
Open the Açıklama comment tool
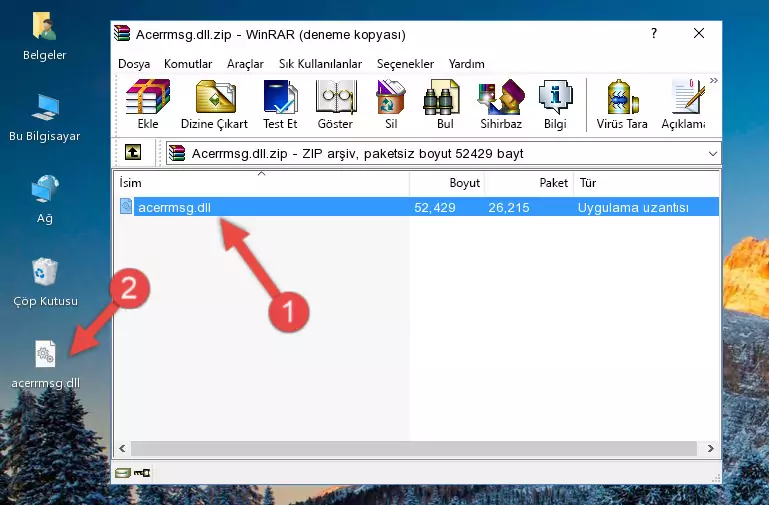click(x=683, y=104)
